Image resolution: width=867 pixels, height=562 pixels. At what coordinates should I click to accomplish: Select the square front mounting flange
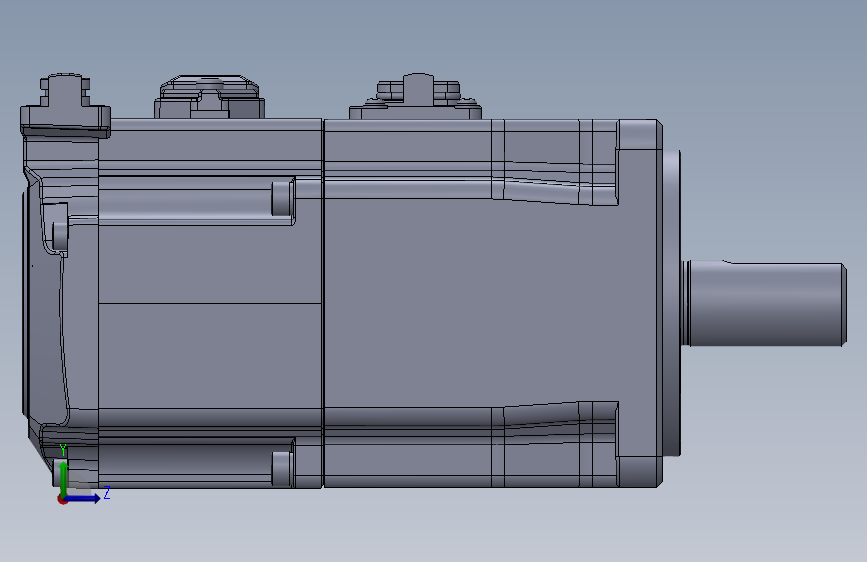640,303
